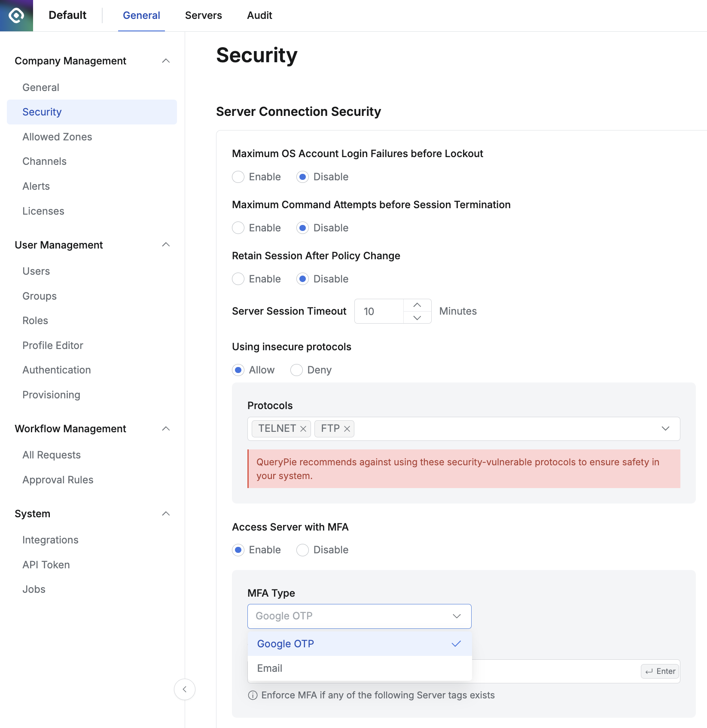Remove the TELNET protocol tag
707x728 pixels.
point(303,429)
